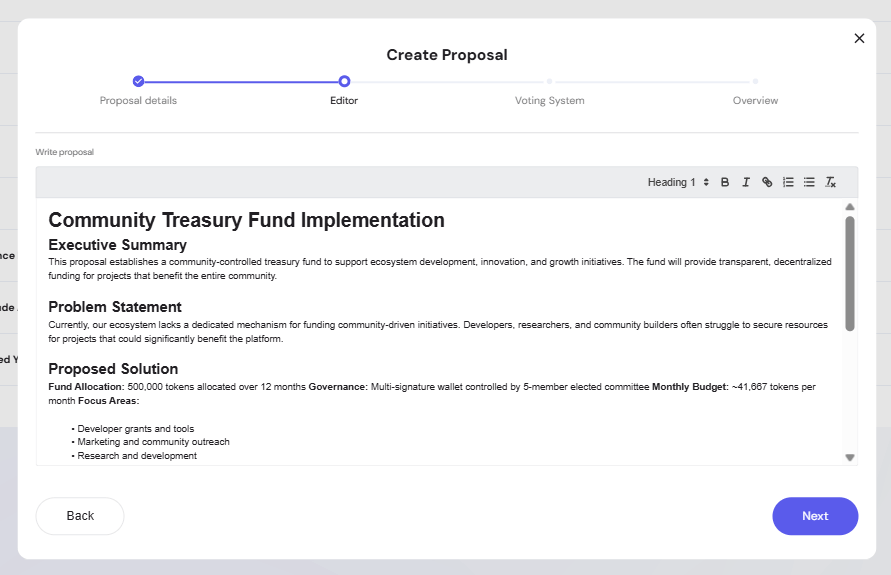891x575 pixels.
Task: Click the Back button
Action: 80,516
